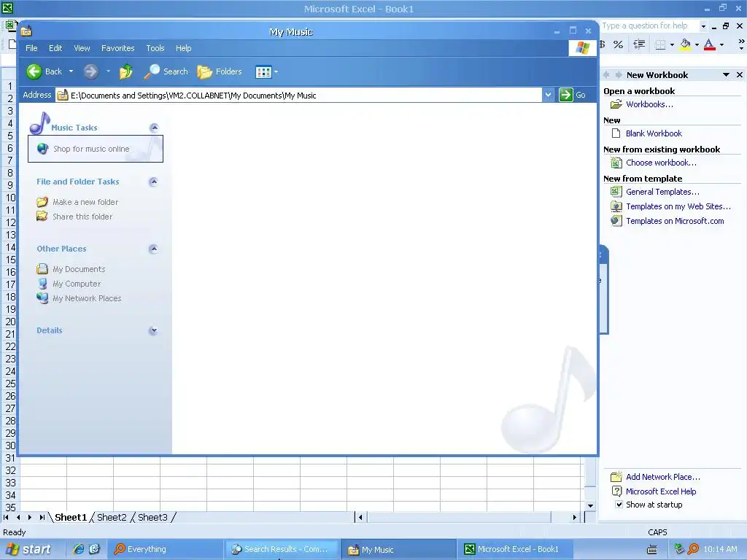This screenshot has width=747, height=560.
Task: Open General Templates...
Action: click(x=662, y=192)
